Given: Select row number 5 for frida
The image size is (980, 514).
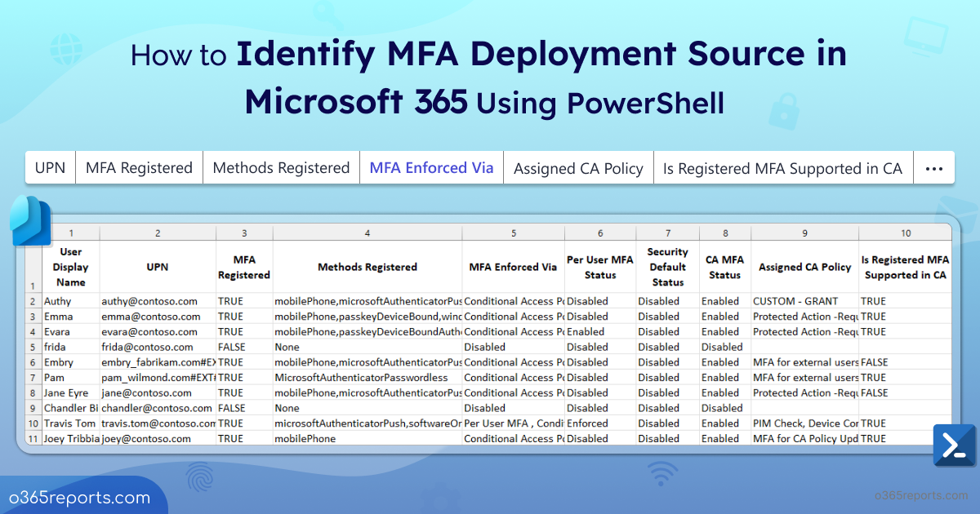Looking at the screenshot, I should click(33, 347).
